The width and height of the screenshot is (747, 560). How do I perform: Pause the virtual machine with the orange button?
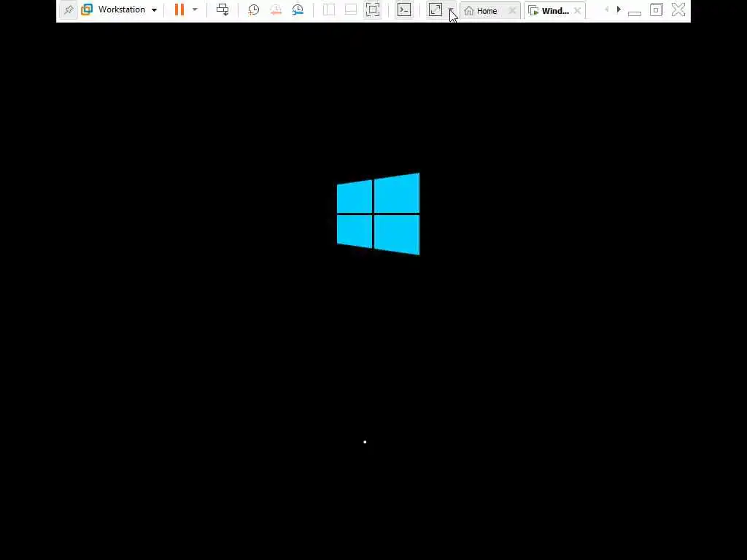tap(179, 9)
